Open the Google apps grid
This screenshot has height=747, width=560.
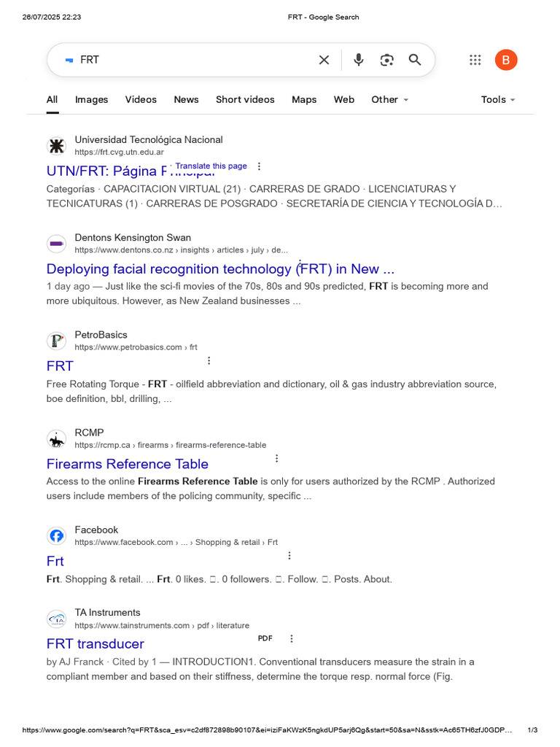tap(475, 60)
